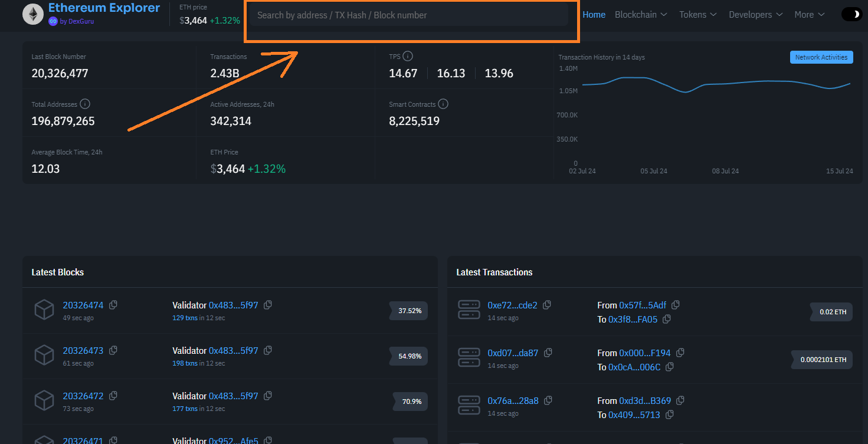Copy block number 20326474

[x=113, y=305]
